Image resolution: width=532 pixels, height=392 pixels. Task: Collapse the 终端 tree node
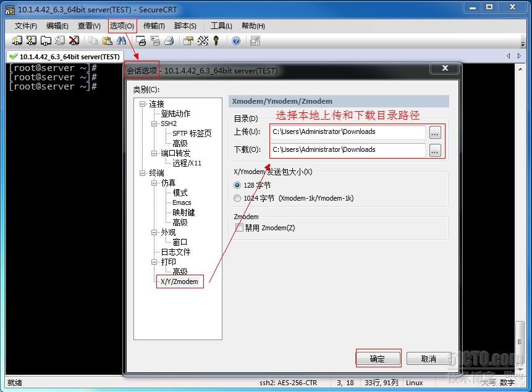(143, 173)
